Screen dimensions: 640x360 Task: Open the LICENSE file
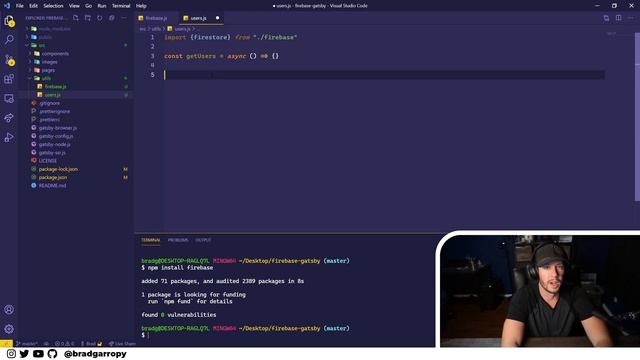(x=47, y=161)
